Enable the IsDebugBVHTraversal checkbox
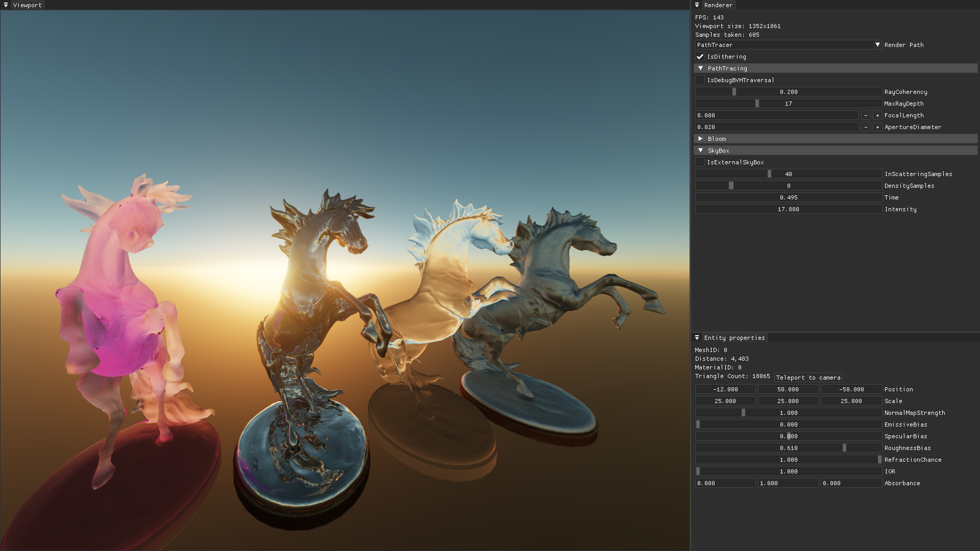Viewport: 980px width, 551px height. coord(700,80)
